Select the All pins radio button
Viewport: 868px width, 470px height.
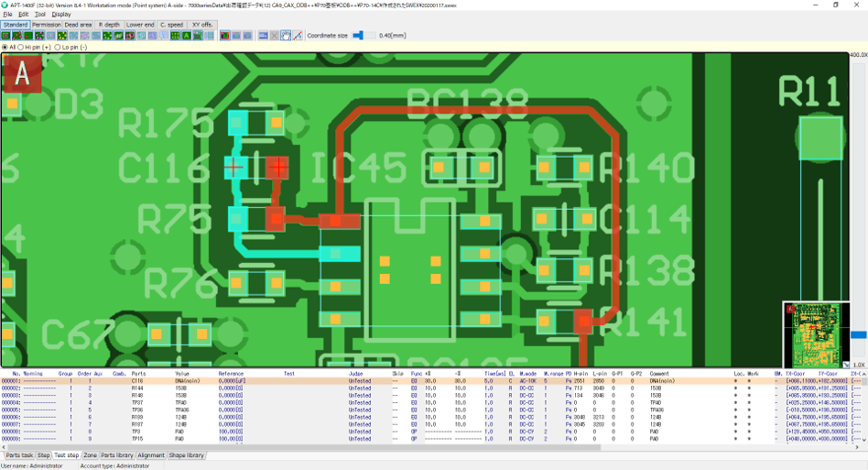pos(5,48)
